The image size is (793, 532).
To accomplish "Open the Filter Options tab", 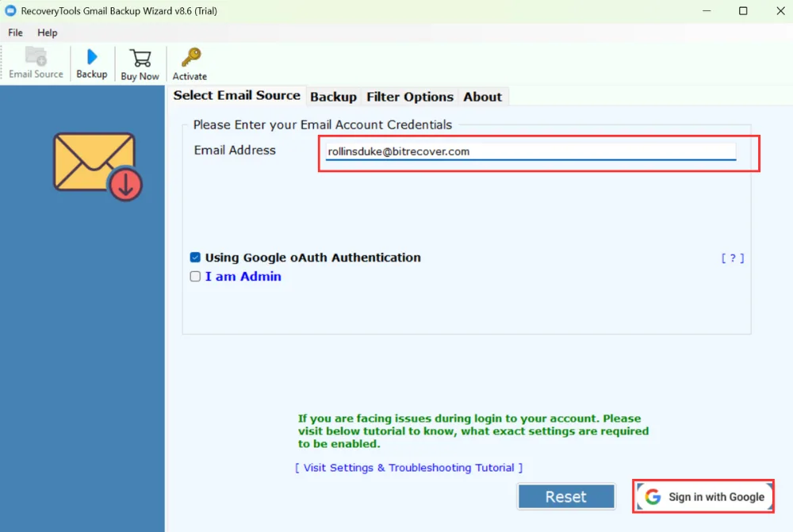I will pyautogui.click(x=410, y=97).
